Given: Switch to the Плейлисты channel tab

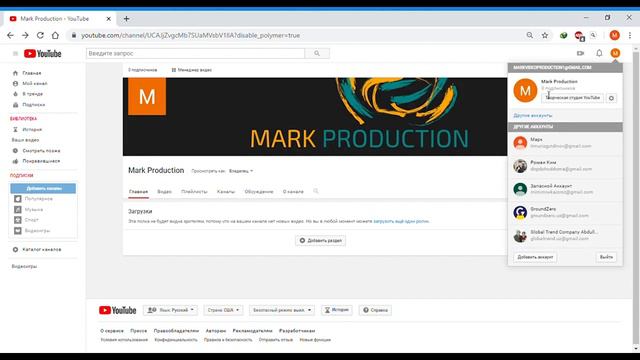Looking at the screenshot, I should click(194, 191).
